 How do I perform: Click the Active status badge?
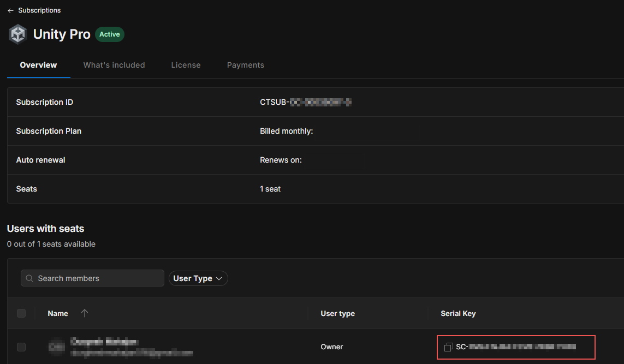tap(109, 34)
